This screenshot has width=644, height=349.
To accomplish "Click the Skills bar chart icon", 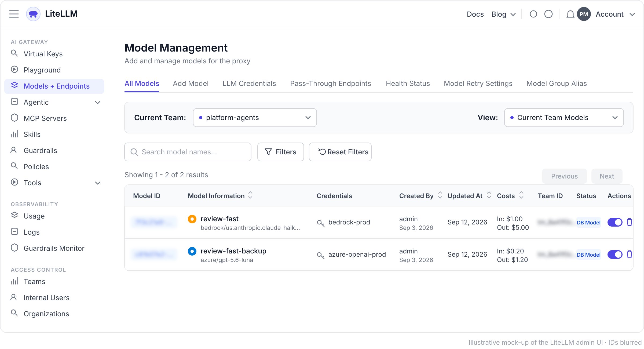I will tap(14, 134).
